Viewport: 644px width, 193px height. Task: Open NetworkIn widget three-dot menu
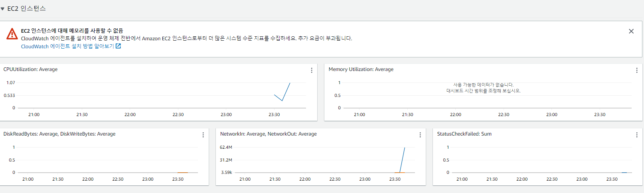[420, 135]
